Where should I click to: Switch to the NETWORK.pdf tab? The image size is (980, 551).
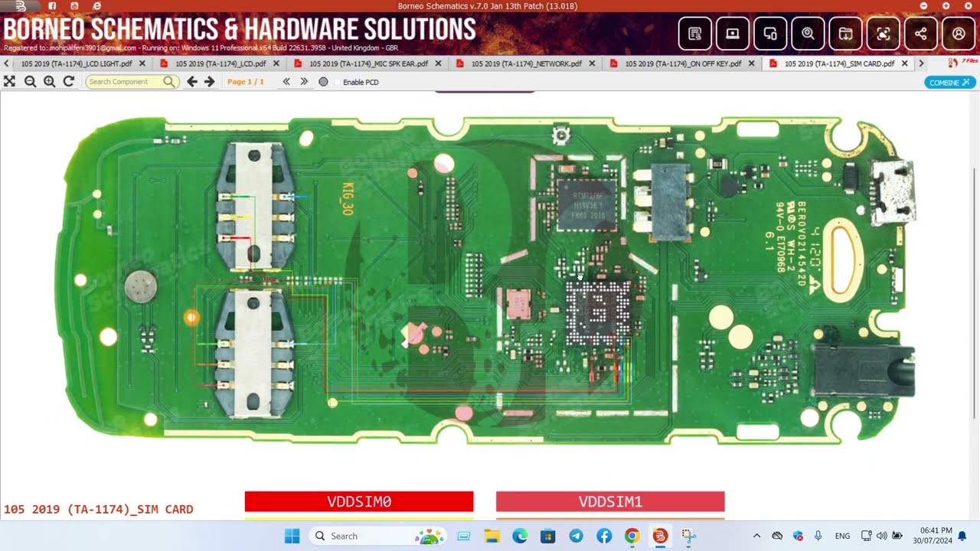pyautogui.click(x=526, y=64)
